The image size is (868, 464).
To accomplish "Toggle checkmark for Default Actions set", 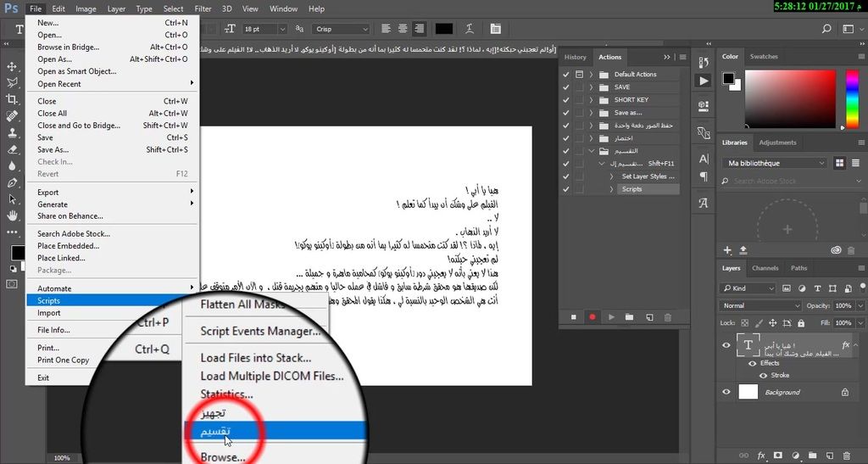I will pos(565,74).
